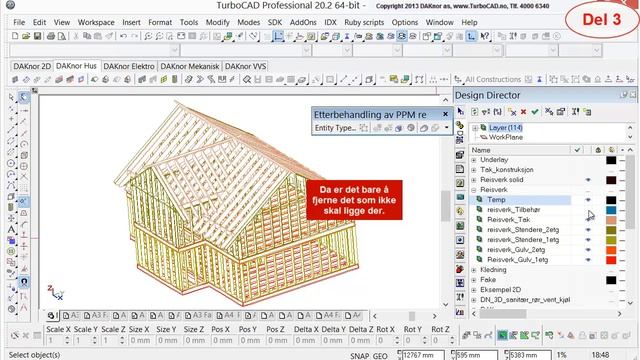Viewport: 640px width, 360px height.
Task: Toggle the SNAP indicator in status bar
Action: pos(359,356)
